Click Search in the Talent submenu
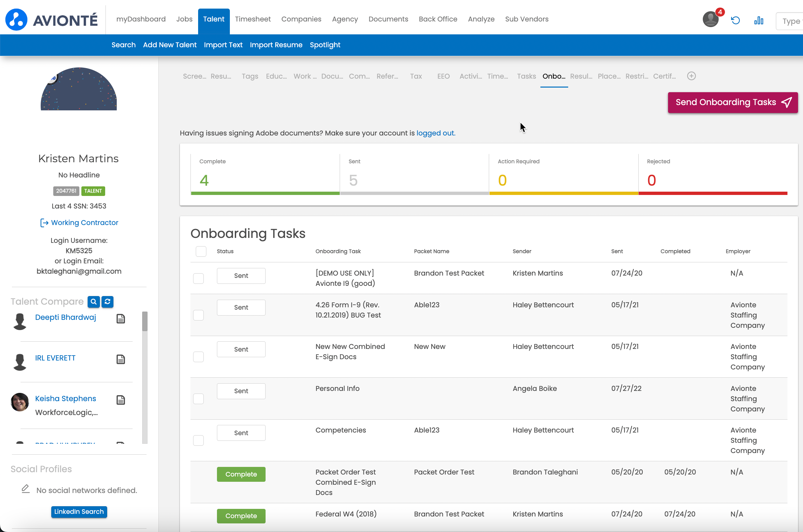The width and height of the screenshot is (803, 532). 124,45
